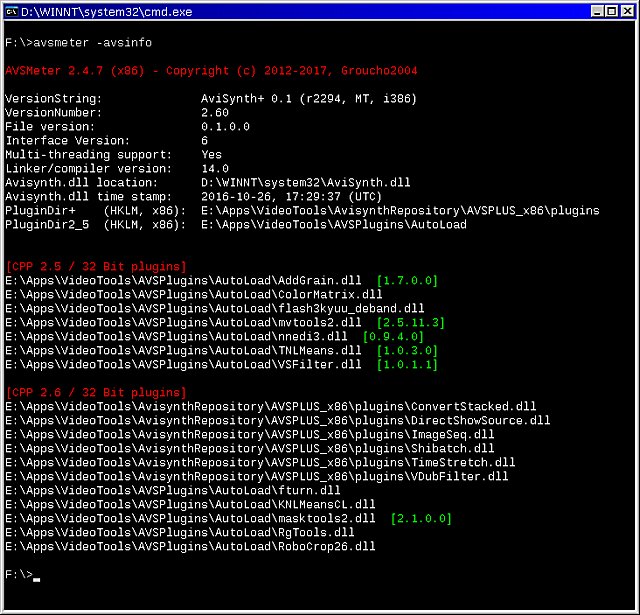Click the ConvertStacked.dll plugin line
Viewport: 640px width, 615px height.
pos(271,406)
